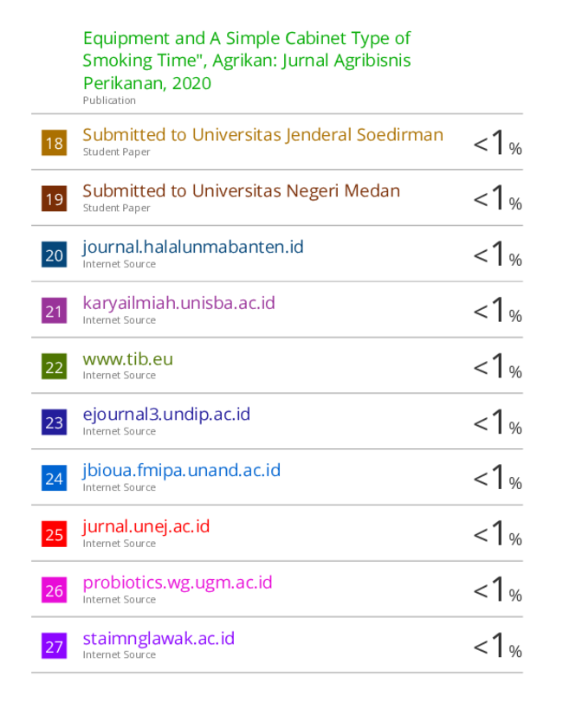Viewport: 563px width, 728px height.
Task: Open journal.halalunmabanten.id source link
Action: point(193,247)
